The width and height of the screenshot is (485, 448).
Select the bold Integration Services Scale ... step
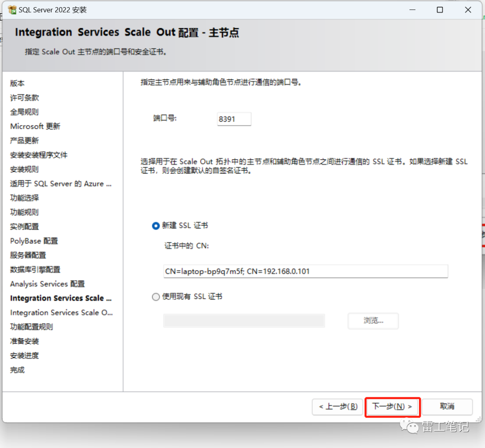pos(61,298)
